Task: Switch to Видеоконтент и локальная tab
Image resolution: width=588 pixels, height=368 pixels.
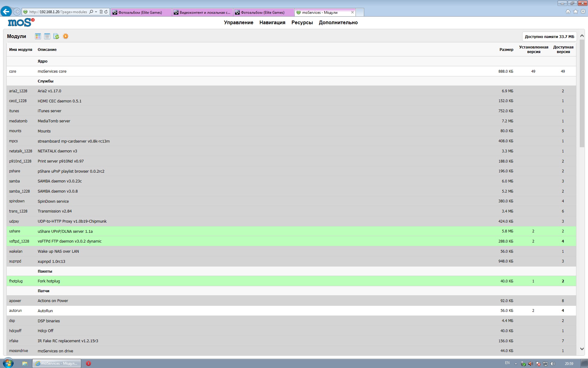Action: click(202, 13)
